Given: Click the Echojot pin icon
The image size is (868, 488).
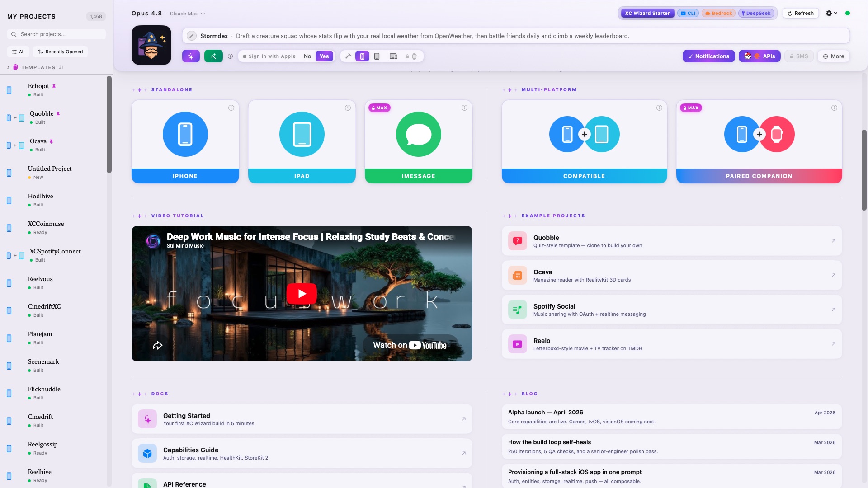Looking at the screenshot, I should point(54,86).
